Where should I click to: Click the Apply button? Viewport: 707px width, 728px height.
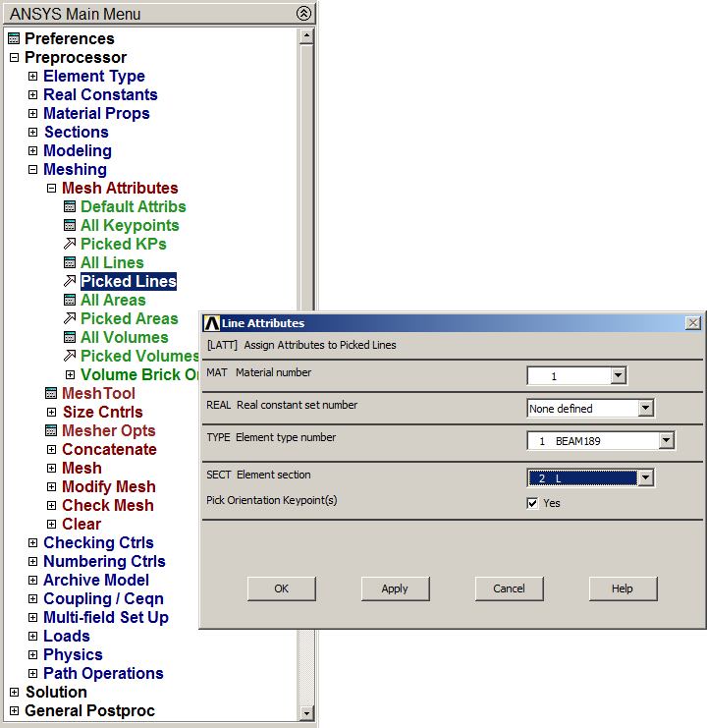(395, 588)
